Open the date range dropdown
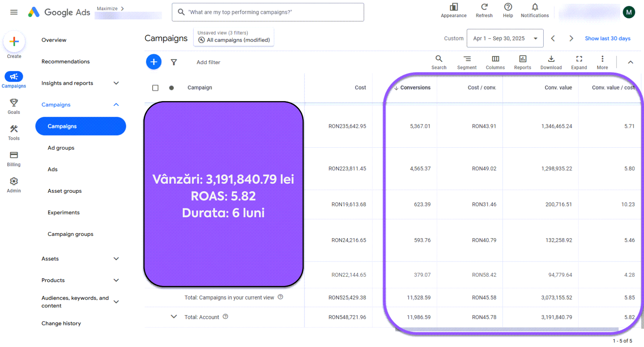This screenshot has width=644, height=347. pos(505,39)
